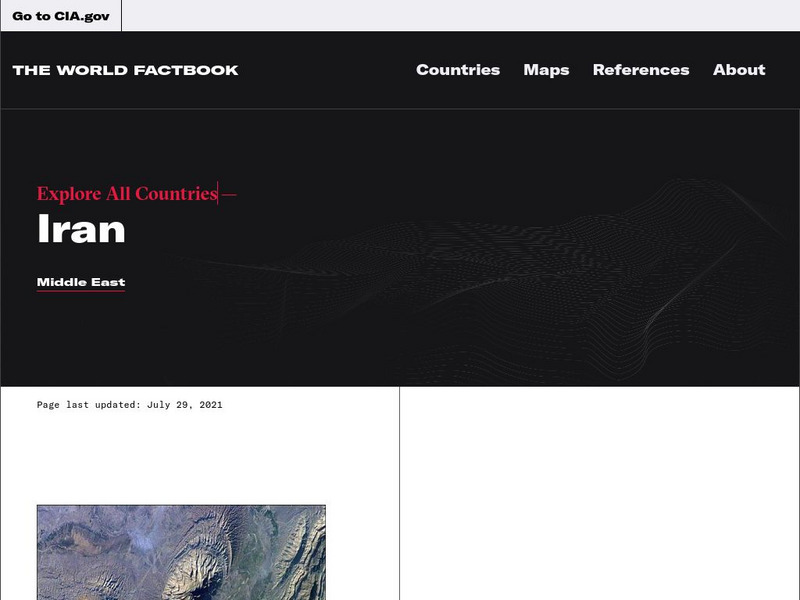Open the About menu item
The width and height of the screenshot is (800, 600).
[x=739, y=70]
